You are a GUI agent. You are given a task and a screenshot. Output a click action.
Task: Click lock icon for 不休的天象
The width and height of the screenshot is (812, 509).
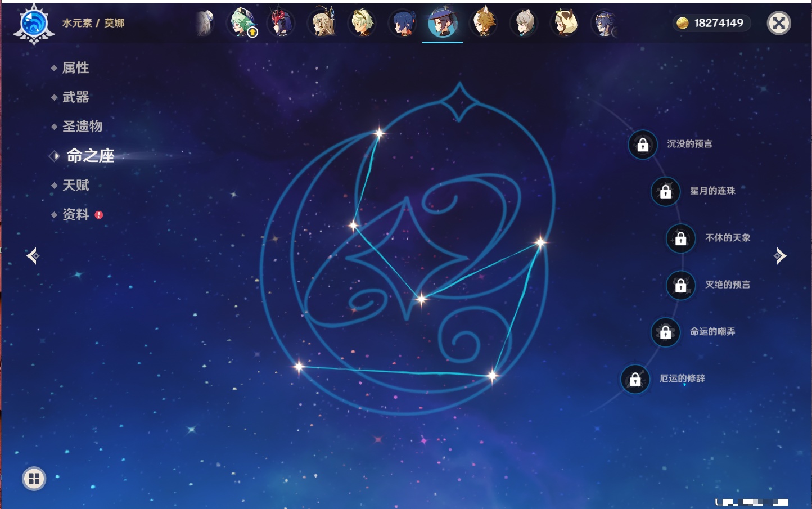(680, 238)
